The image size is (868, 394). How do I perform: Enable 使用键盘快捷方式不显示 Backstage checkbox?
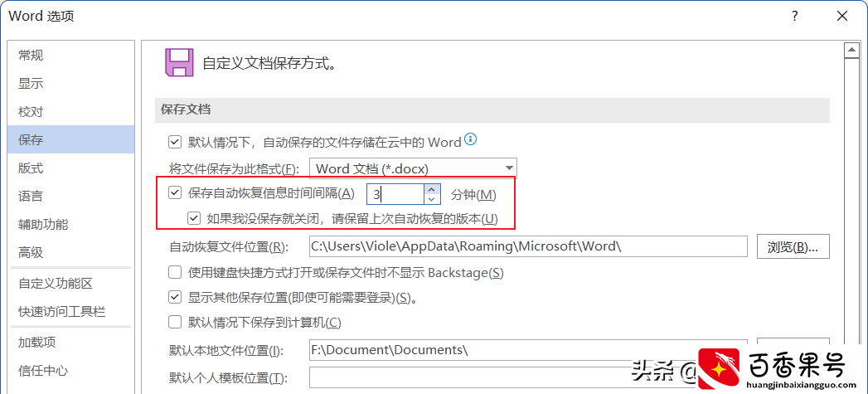(x=175, y=272)
